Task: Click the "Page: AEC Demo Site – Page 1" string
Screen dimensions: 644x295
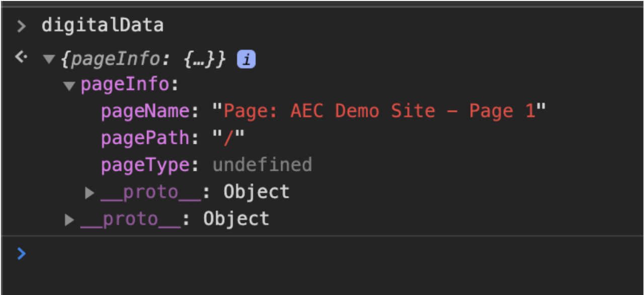Action: click(379, 111)
